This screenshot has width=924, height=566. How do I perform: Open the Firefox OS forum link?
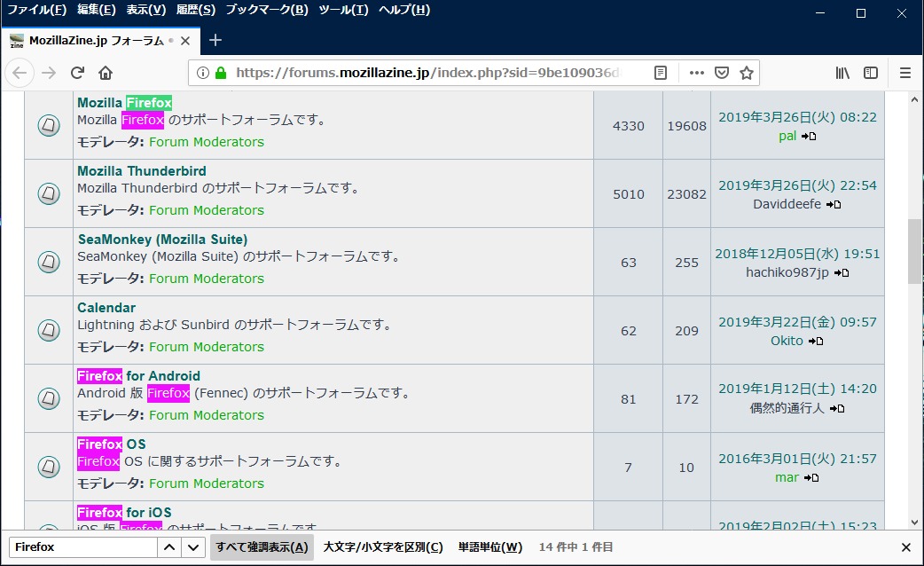(112, 444)
